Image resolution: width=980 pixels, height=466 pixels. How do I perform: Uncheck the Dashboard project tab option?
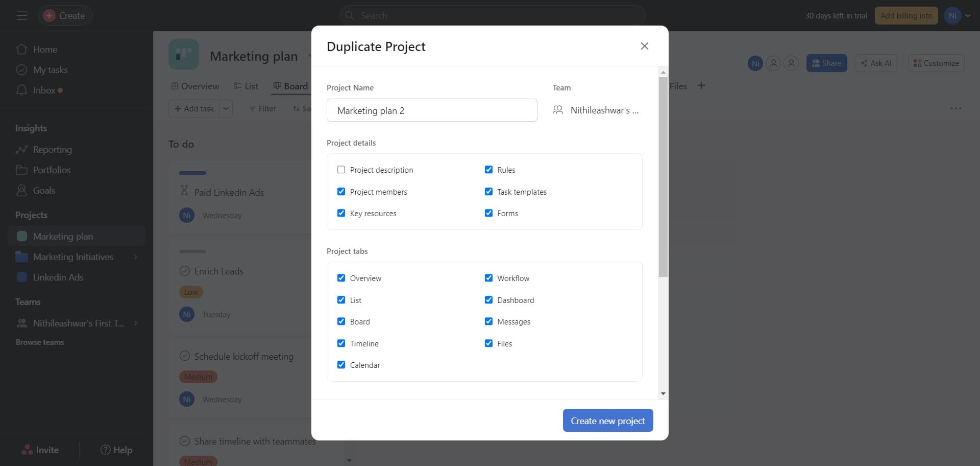[x=488, y=300]
